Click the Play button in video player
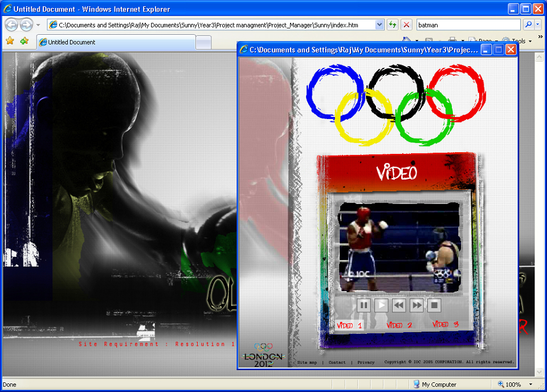 (381, 305)
